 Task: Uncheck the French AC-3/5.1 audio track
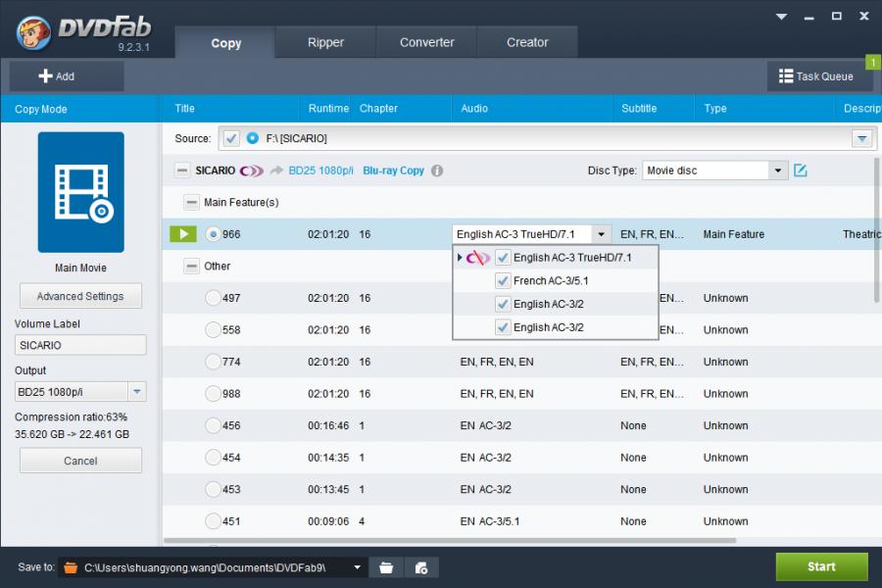(503, 280)
